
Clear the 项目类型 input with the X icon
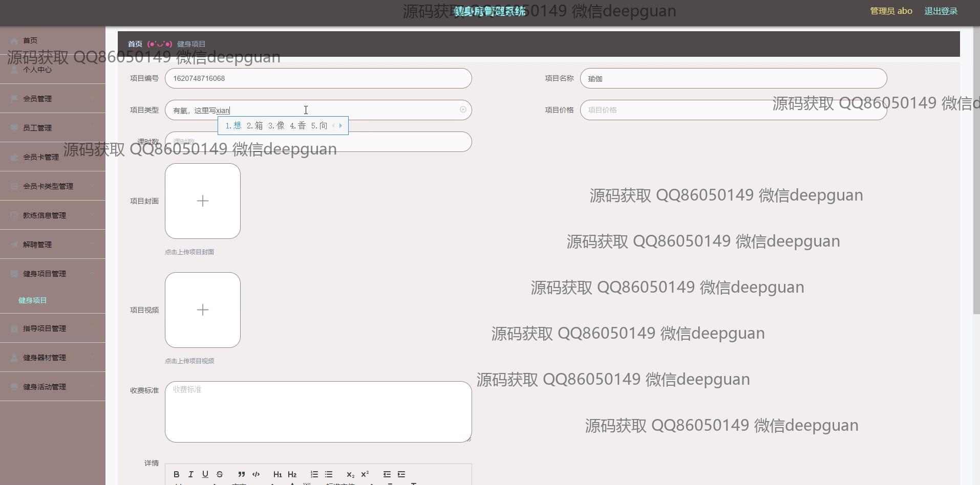tap(463, 109)
